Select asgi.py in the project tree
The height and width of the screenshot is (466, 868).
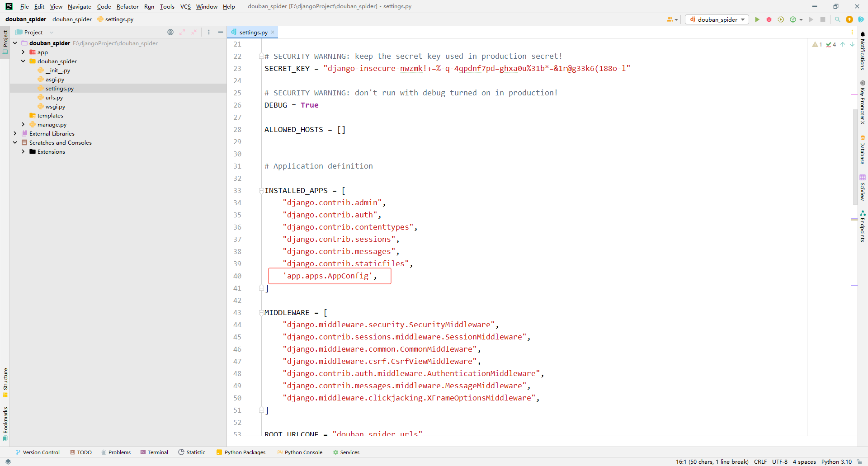tap(55, 79)
